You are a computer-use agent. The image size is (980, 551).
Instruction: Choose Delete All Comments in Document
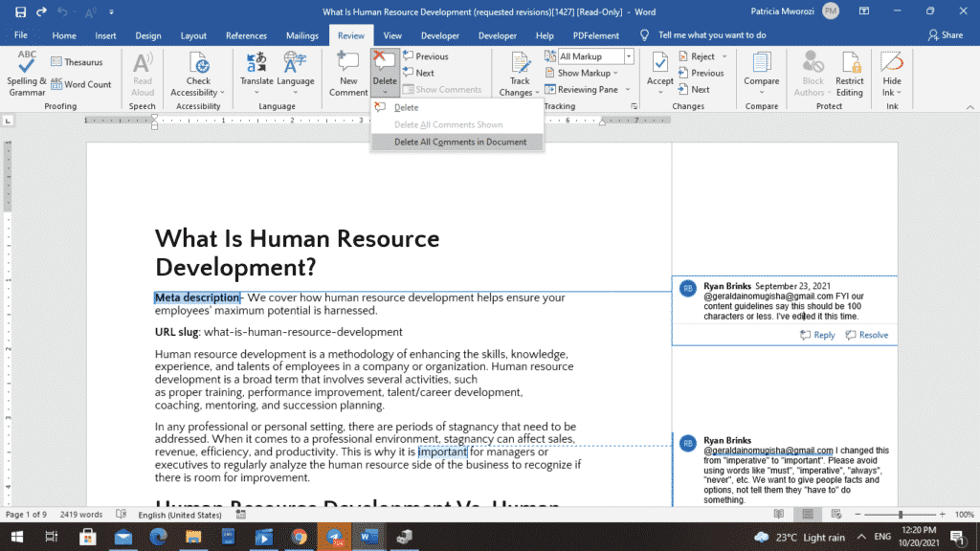click(x=457, y=142)
